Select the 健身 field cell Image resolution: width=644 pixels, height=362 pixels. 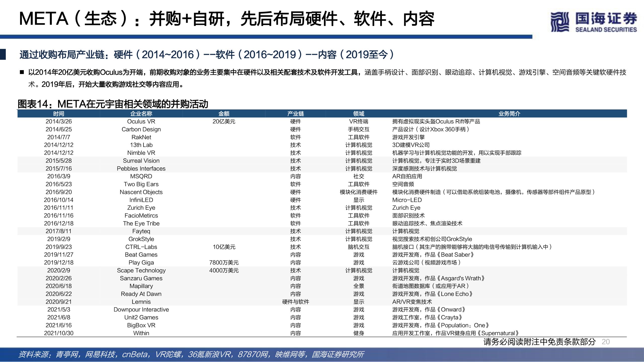point(359,333)
